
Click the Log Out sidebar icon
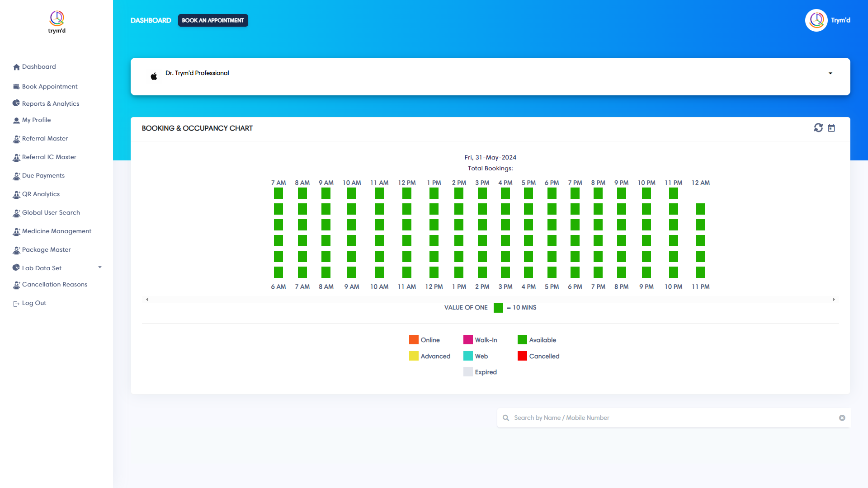point(16,303)
